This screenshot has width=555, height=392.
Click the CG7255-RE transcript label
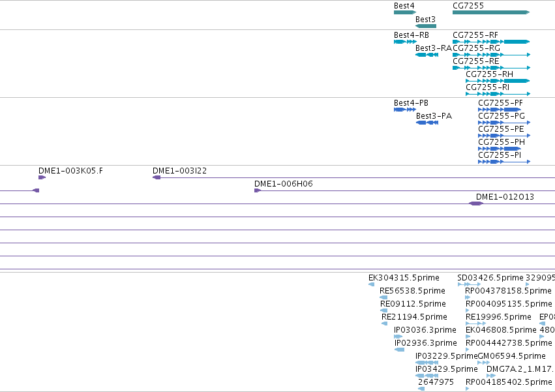(475, 61)
